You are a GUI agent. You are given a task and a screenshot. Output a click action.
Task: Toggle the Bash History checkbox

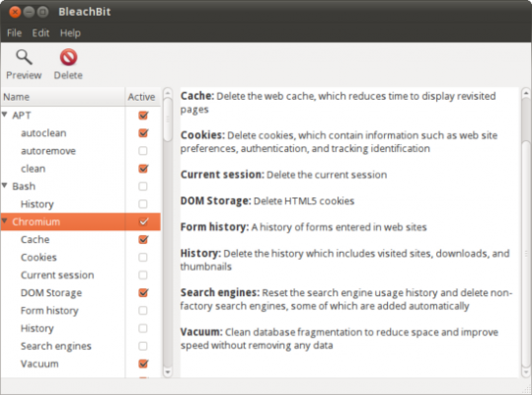click(x=143, y=204)
